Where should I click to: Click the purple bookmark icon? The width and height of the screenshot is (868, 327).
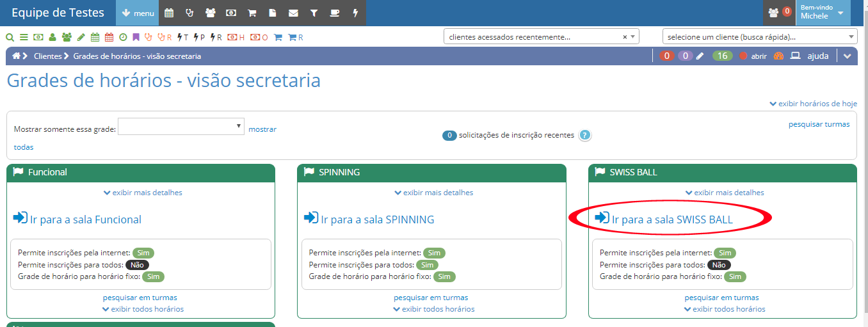pos(136,38)
